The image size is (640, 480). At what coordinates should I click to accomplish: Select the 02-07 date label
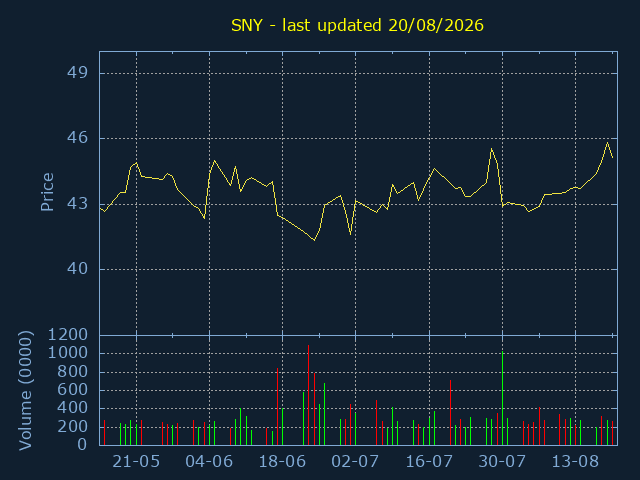click(x=355, y=462)
